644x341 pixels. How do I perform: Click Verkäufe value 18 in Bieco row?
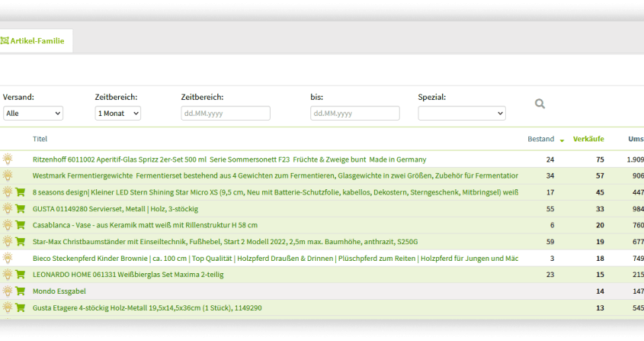click(x=600, y=259)
